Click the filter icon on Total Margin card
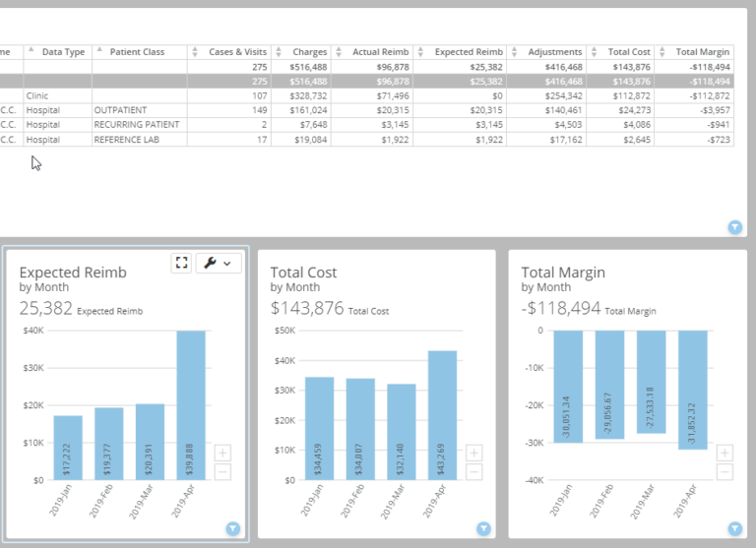Viewport: 756px width, 548px height. [x=734, y=529]
